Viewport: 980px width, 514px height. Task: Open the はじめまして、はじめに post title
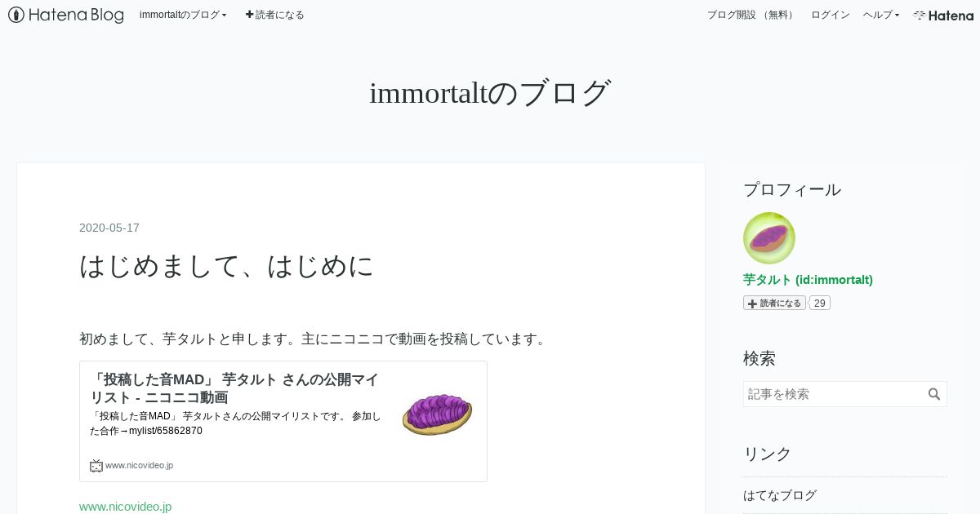coord(227,266)
